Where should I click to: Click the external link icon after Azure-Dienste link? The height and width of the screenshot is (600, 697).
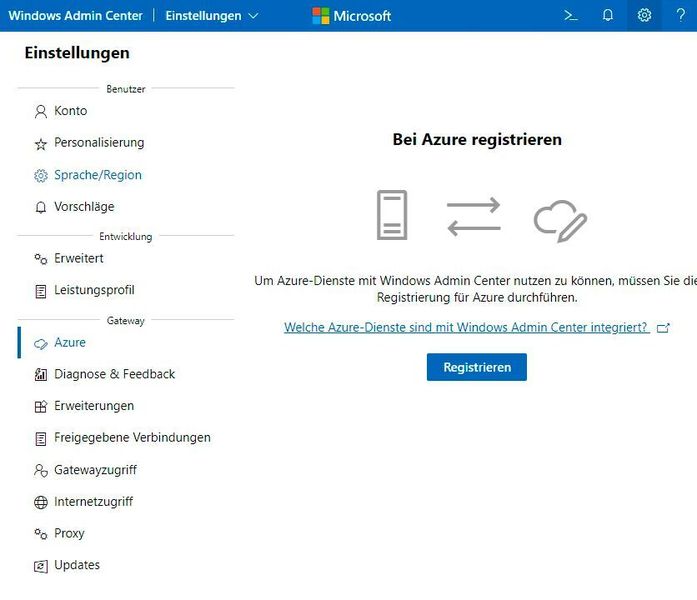coord(663,328)
